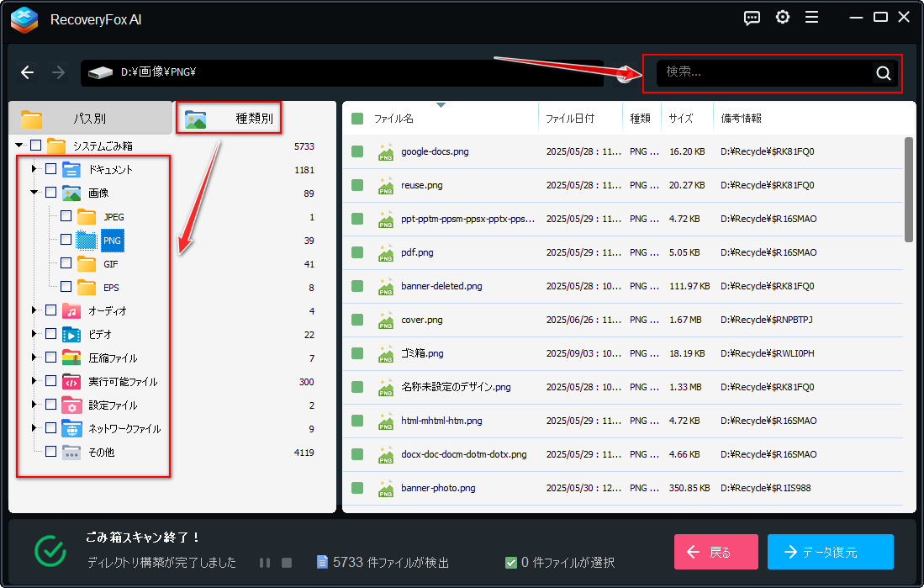This screenshot has height=588, width=924.
Task: Click the データ復元 button
Action: click(830, 552)
